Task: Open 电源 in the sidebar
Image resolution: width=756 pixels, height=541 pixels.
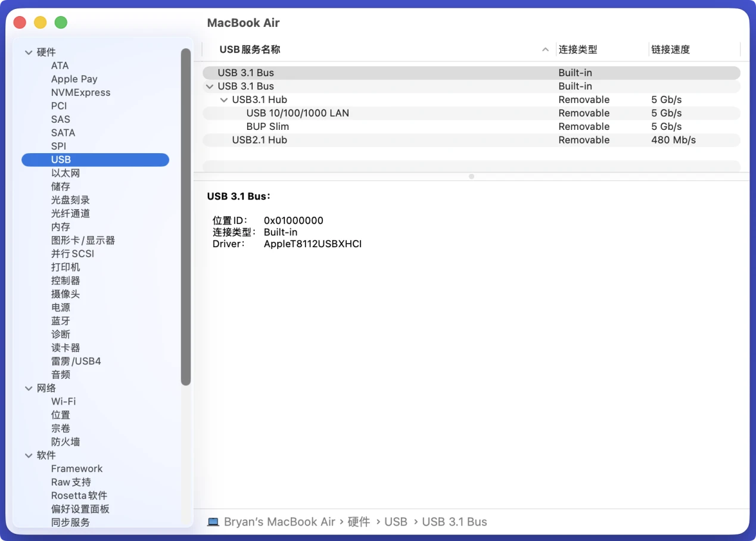Action: (61, 307)
